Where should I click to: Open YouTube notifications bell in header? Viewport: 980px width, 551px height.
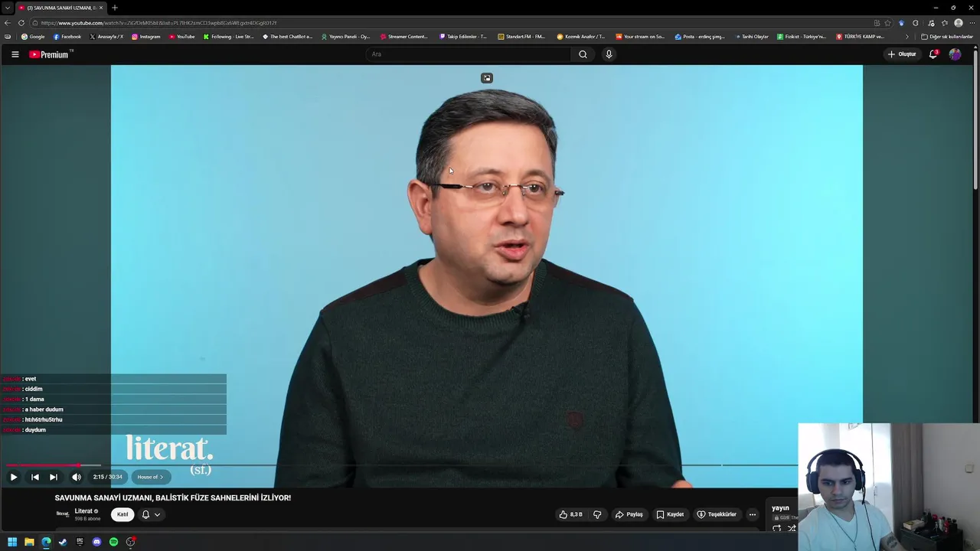pos(933,54)
